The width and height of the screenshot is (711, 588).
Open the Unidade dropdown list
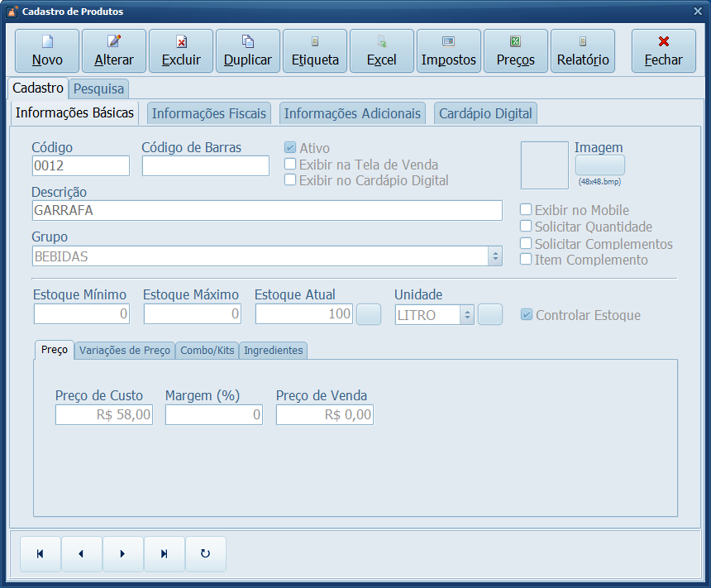[466, 315]
